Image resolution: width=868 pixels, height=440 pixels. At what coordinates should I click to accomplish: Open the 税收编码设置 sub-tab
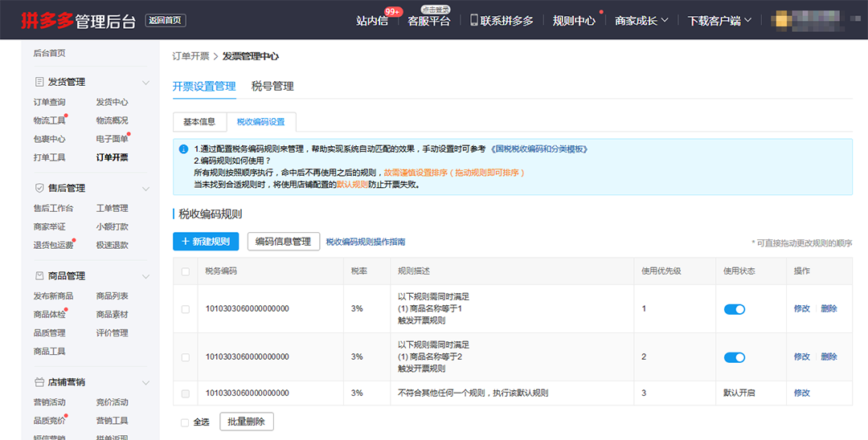(x=260, y=121)
